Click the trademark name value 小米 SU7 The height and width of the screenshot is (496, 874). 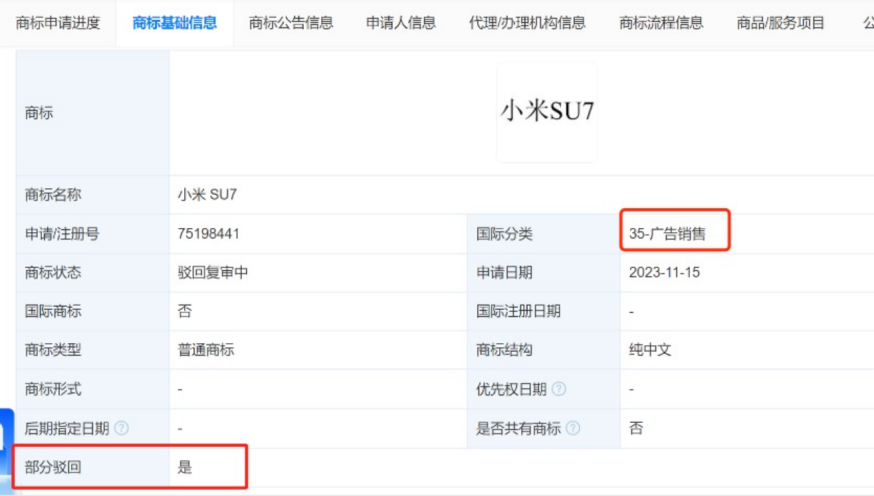[x=207, y=194]
